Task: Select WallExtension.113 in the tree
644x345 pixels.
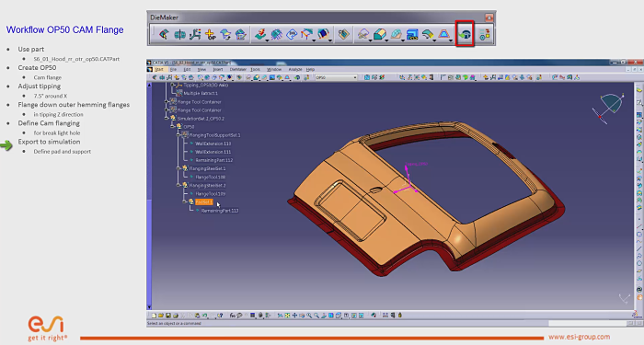Action: pos(213,144)
